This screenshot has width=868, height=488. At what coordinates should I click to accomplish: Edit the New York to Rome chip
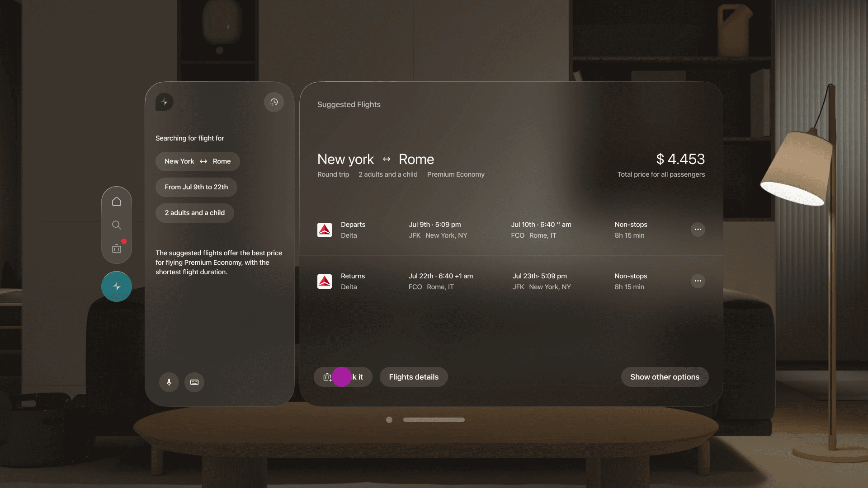(x=198, y=161)
